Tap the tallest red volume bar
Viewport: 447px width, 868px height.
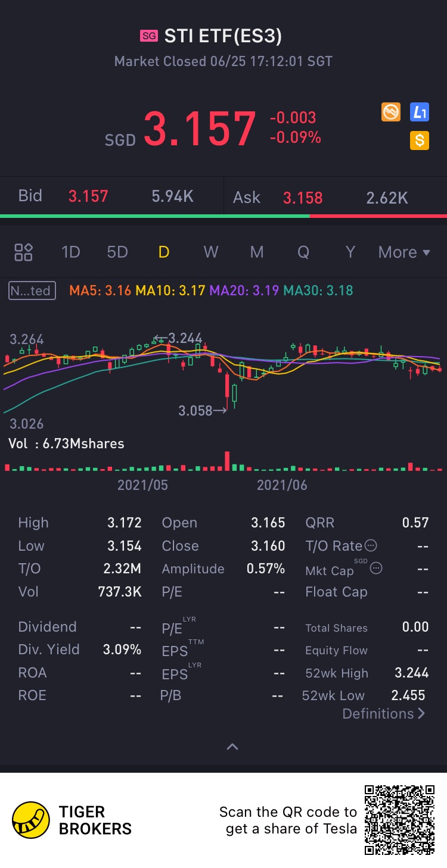tap(227, 461)
